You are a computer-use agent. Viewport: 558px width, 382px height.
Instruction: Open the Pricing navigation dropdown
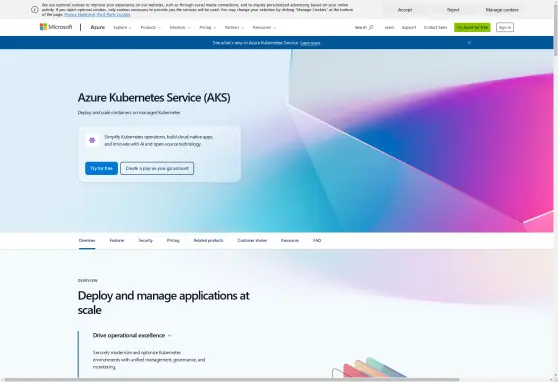point(207,27)
